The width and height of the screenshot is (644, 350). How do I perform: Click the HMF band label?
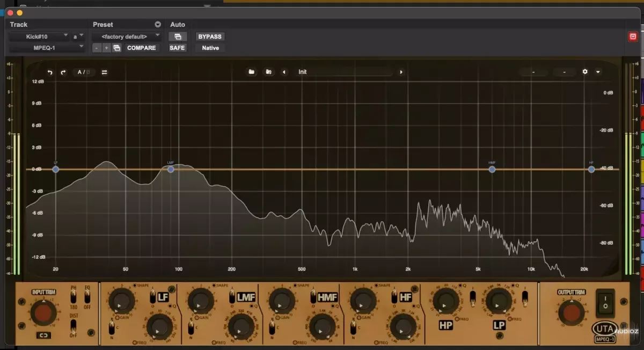[328, 296]
